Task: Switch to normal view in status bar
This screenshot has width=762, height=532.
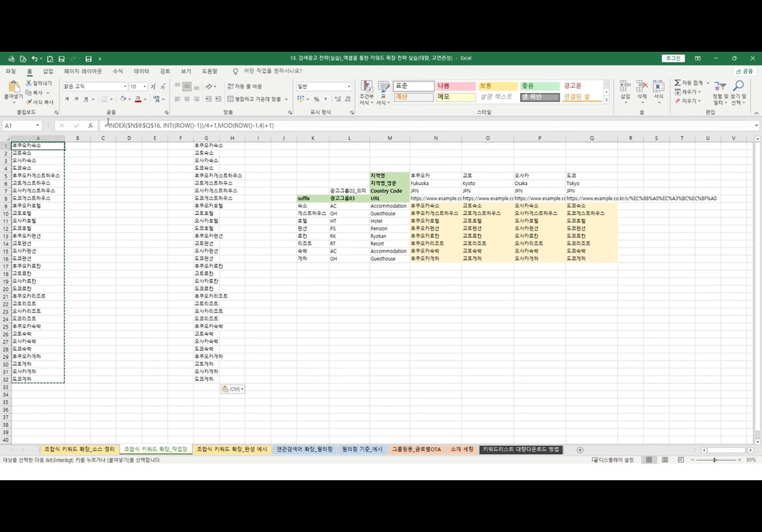Action: click(649, 460)
